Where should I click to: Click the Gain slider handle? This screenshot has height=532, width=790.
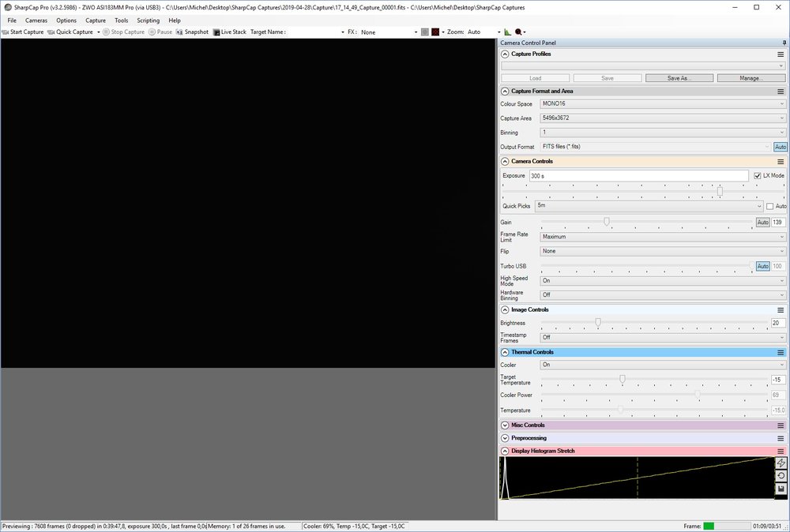click(x=607, y=222)
